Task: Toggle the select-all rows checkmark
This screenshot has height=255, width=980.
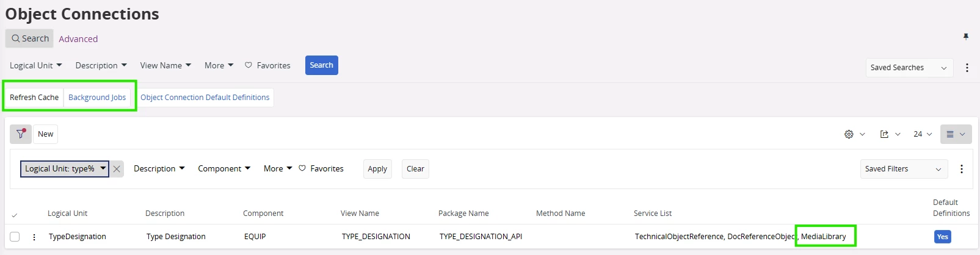Action: pos(15,215)
